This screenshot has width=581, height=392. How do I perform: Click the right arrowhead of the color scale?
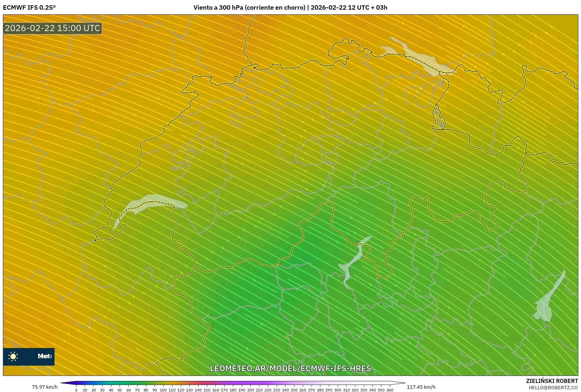(397, 383)
